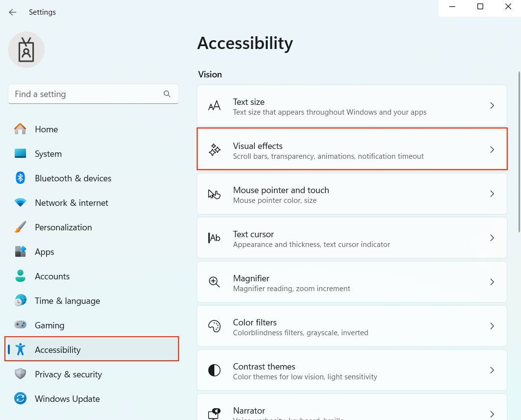Go back with the Settings back arrow

coord(13,12)
